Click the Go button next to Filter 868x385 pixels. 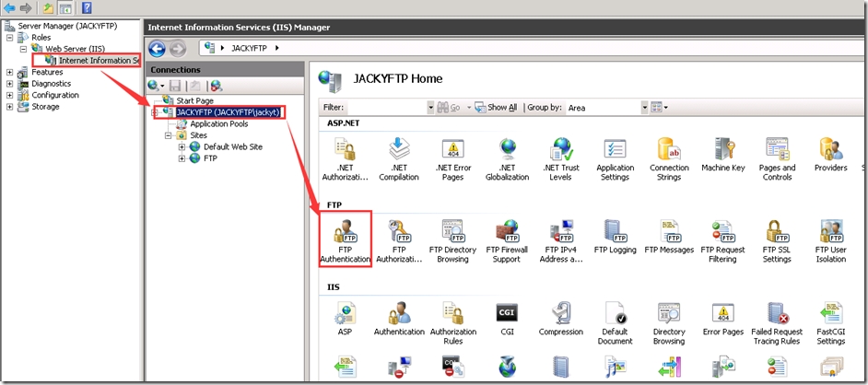pos(449,108)
